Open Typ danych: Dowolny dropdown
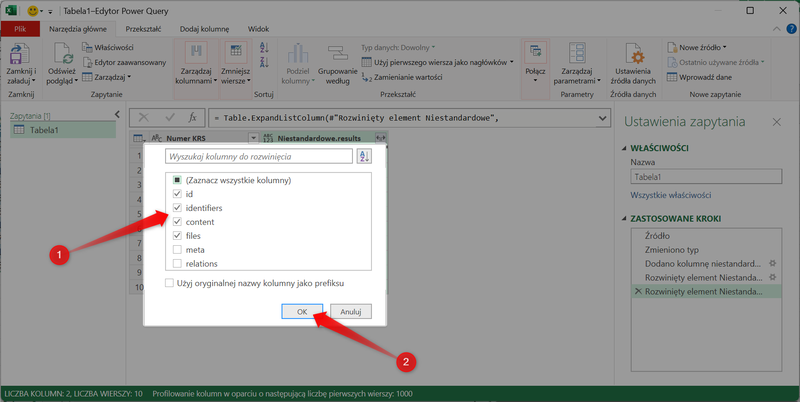This screenshot has width=800, height=402. click(398, 47)
